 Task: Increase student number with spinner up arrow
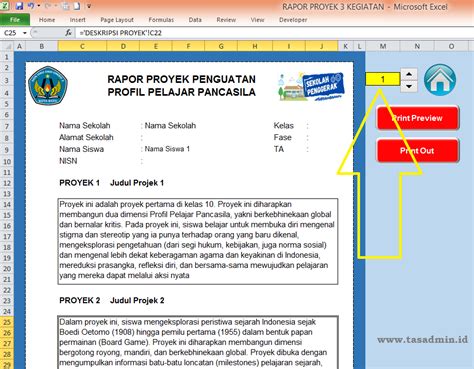click(409, 74)
